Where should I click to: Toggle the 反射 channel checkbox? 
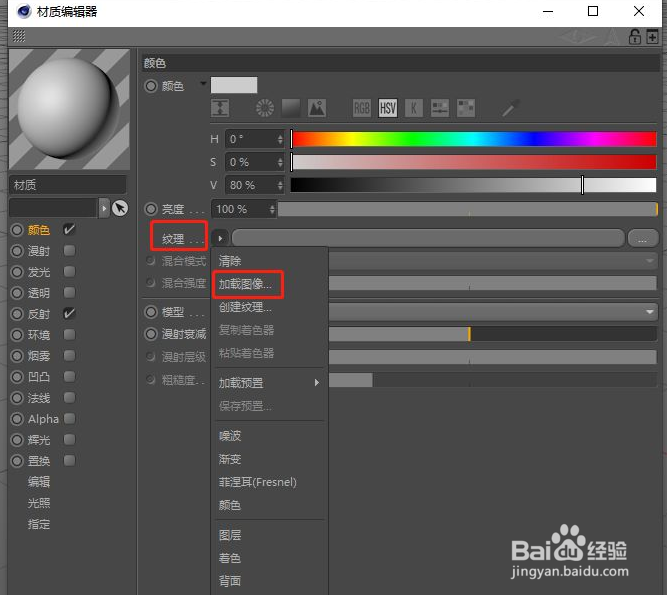(69, 313)
